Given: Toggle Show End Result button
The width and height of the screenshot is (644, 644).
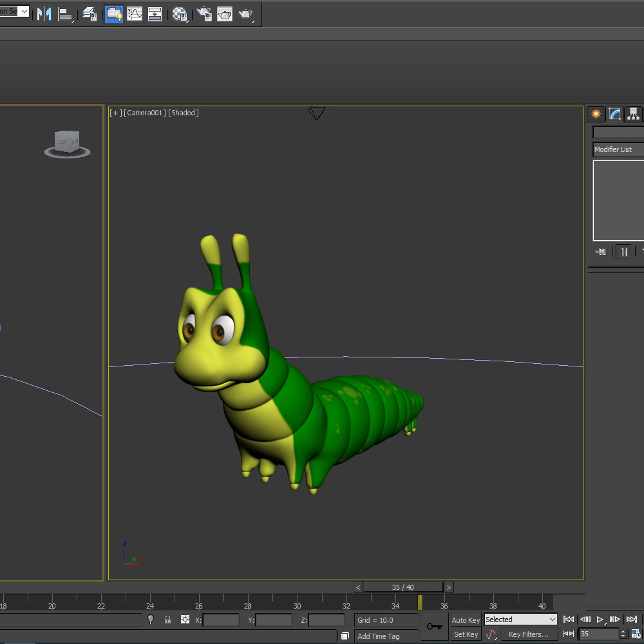Looking at the screenshot, I should 624,251.
